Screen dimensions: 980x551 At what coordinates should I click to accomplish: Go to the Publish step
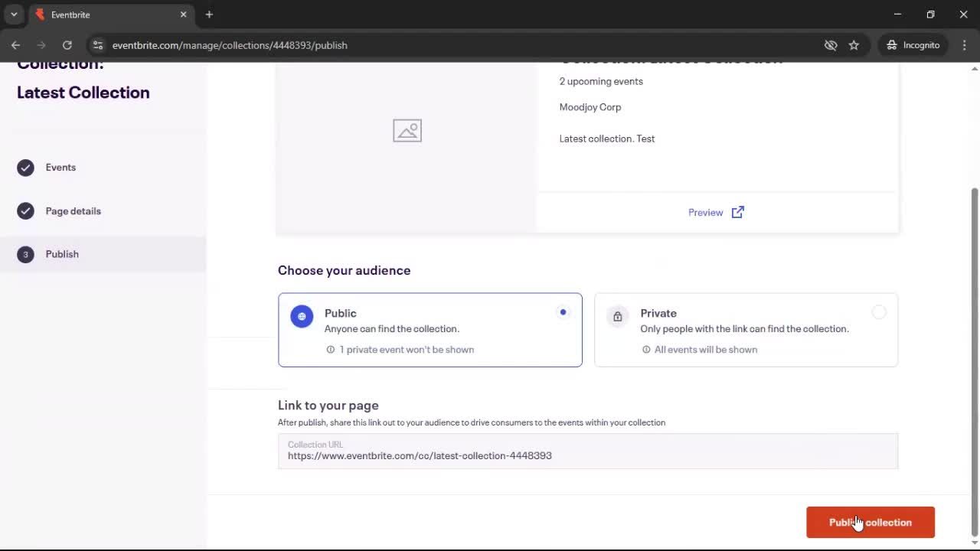(x=103, y=254)
